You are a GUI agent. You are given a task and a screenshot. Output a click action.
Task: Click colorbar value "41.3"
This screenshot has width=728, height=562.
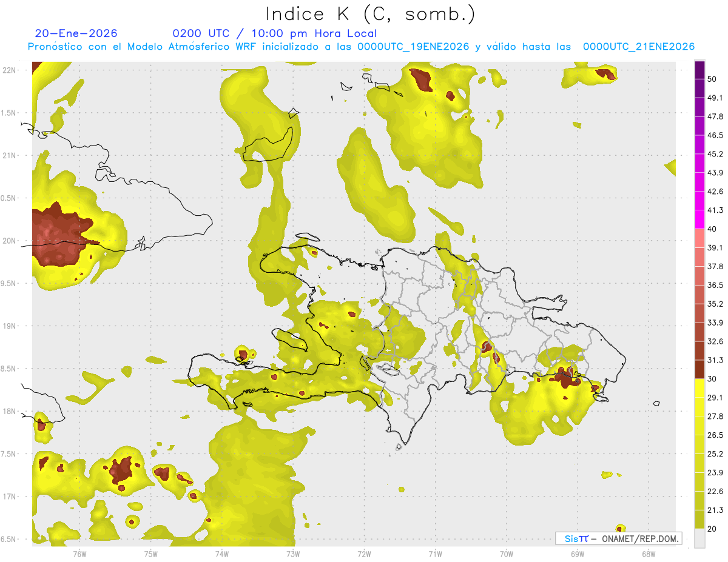point(716,210)
